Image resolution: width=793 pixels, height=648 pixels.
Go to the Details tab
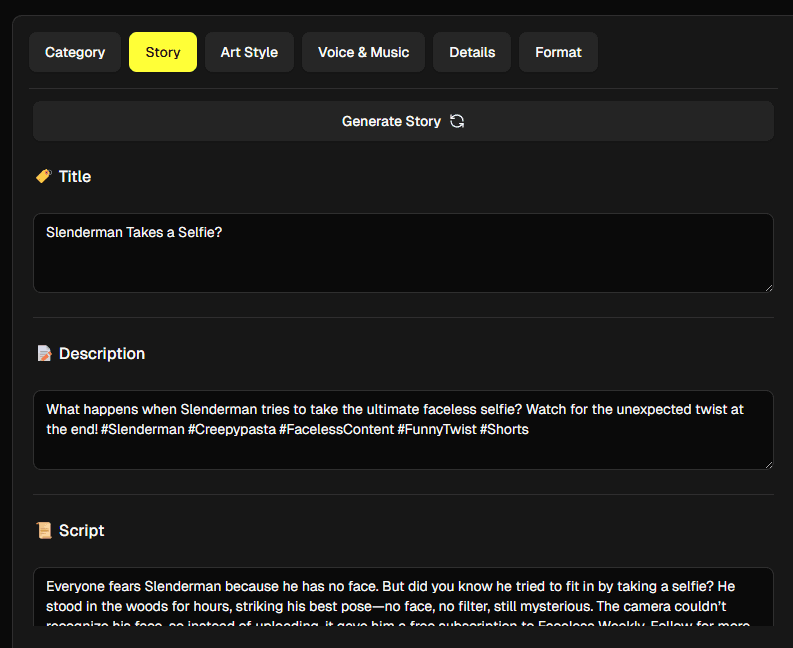472,52
